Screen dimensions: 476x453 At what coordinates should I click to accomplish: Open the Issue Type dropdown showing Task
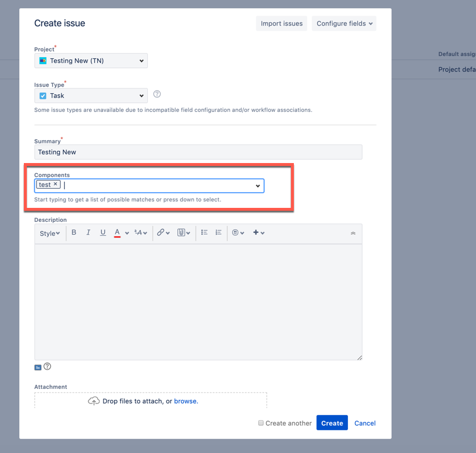(91, 95)
